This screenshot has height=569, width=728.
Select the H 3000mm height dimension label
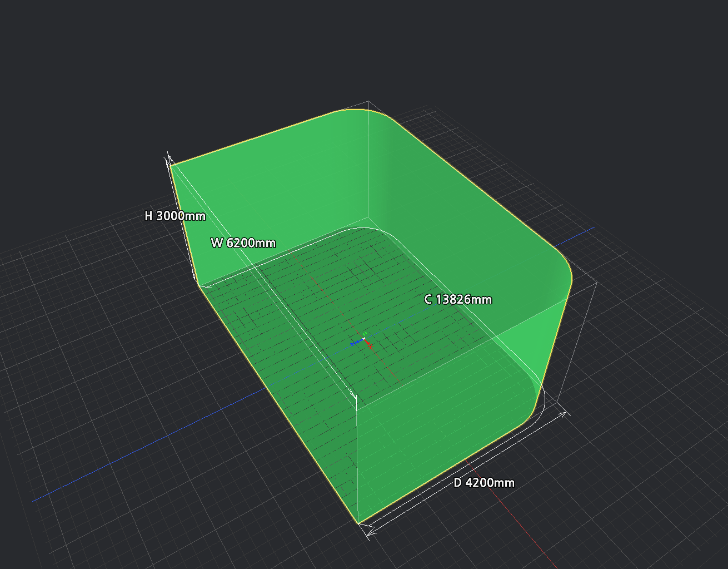[x=175, y=216]
